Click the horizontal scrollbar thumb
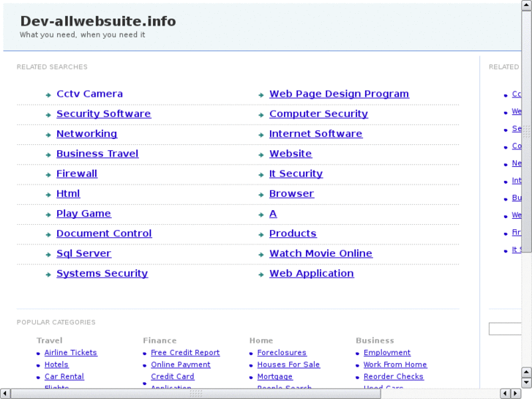Screen dimensions: 532x399 (x=196, y=394)
